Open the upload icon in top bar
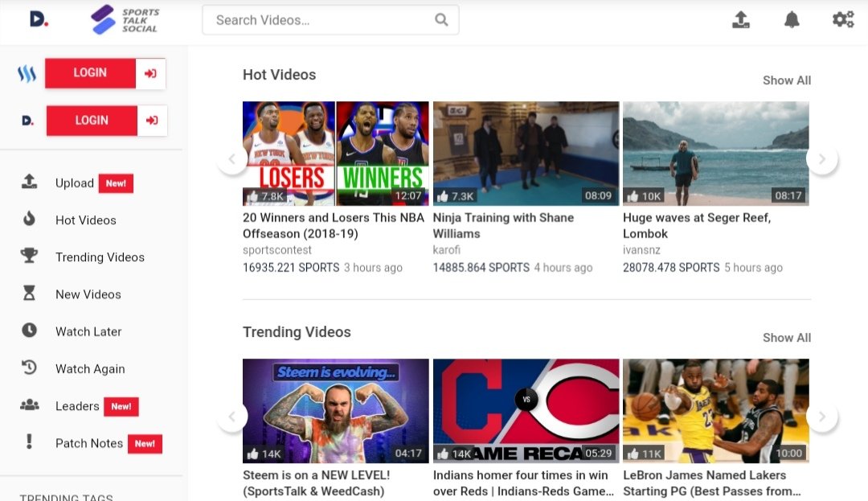Viewport: 868px width, 501px height. [741, 20]
